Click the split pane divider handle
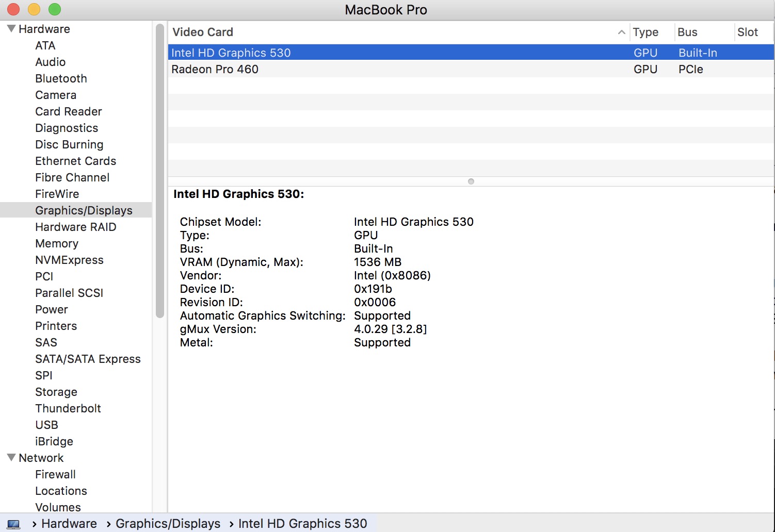This screenshot has width=775, height=532. tap(471, 181)
